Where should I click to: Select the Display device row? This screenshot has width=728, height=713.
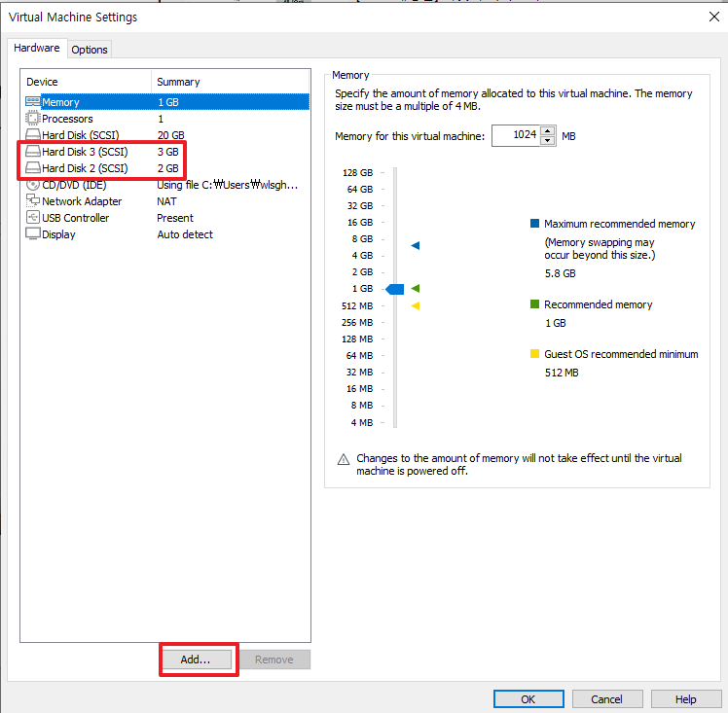click(x=167, y=234)
